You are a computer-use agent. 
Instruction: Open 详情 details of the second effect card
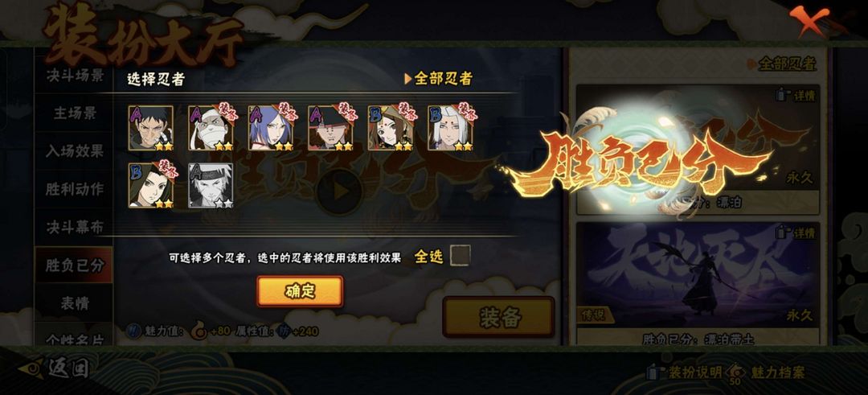pos(796,233)
